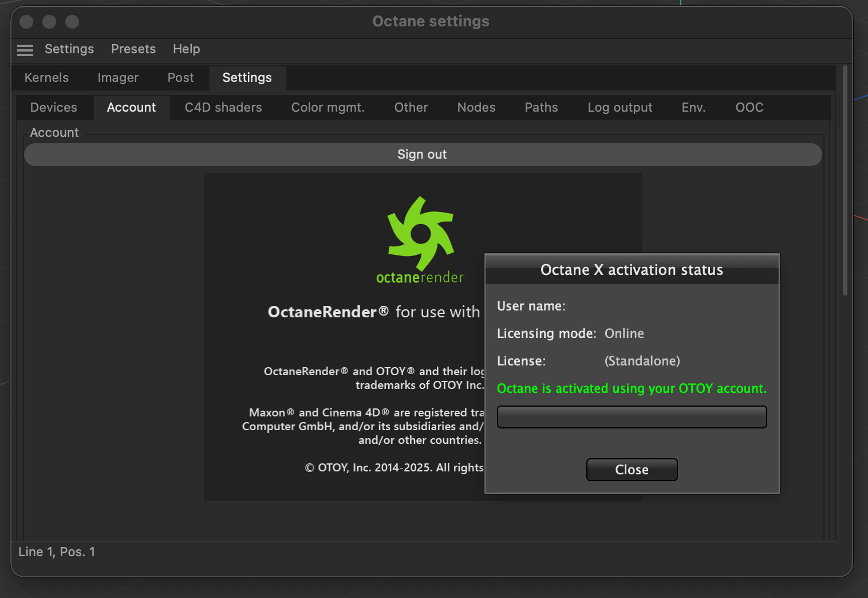Click the 'trademarks of OTOY Inc.' line

point(420,385)
